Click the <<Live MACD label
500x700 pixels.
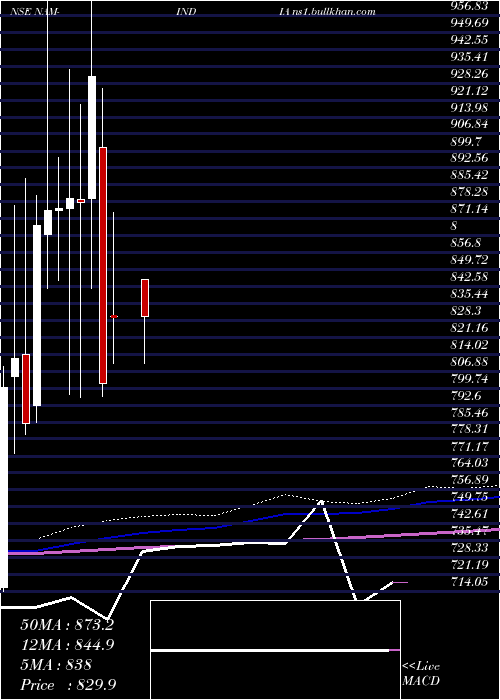421,674
